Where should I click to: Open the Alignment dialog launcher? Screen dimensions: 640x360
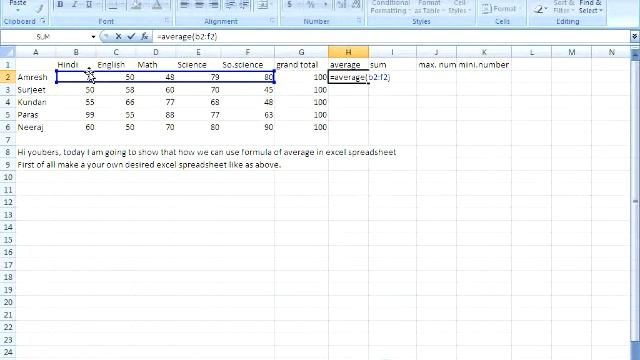tap(272, 20)
